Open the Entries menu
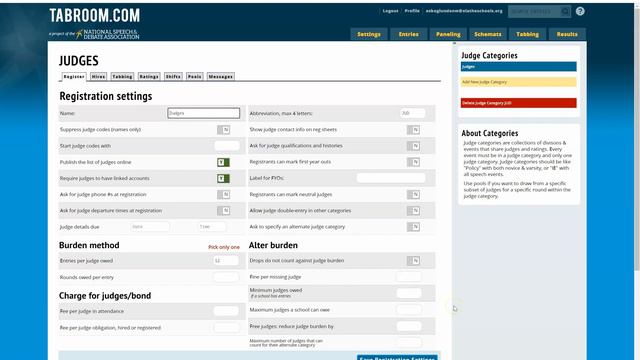Image resolution: width=640 pixels, height=360 pixels. point(409,34)
